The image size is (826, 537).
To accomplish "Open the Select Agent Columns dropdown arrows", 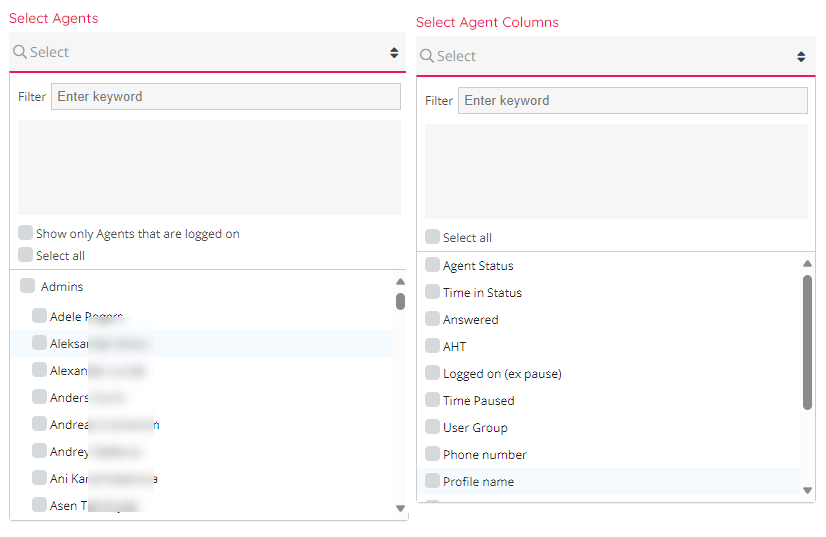I will (801, 56).
